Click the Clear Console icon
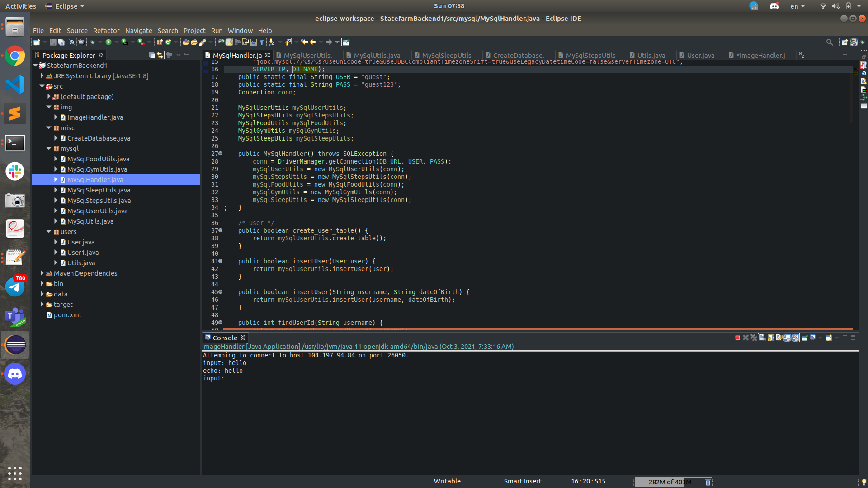 tap(763, 338)
